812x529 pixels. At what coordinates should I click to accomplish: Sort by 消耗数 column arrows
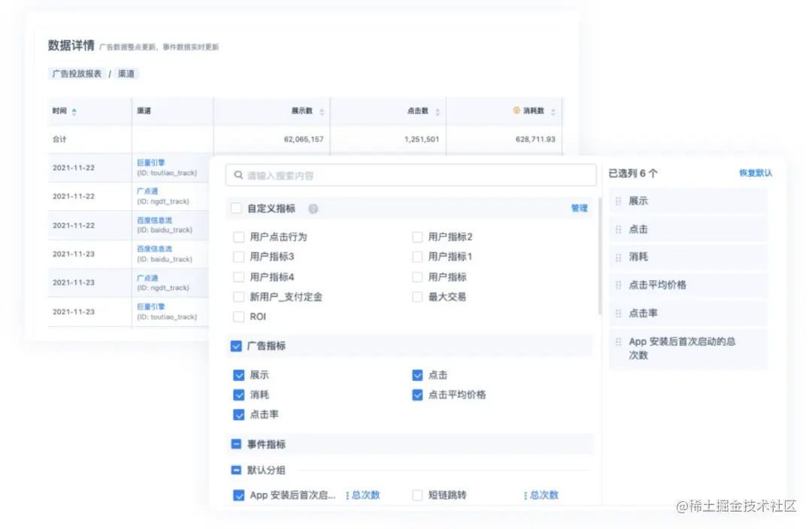[x=553, y=112]
